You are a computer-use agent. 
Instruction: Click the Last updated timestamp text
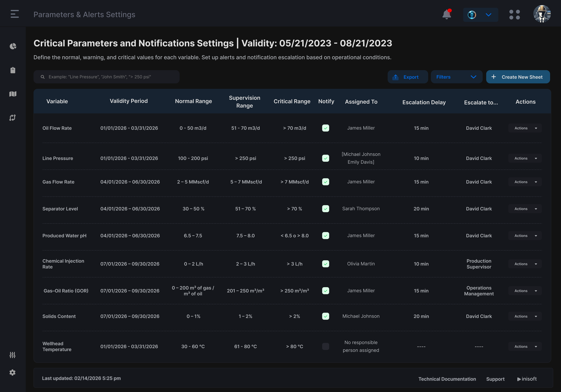point(81,378)
